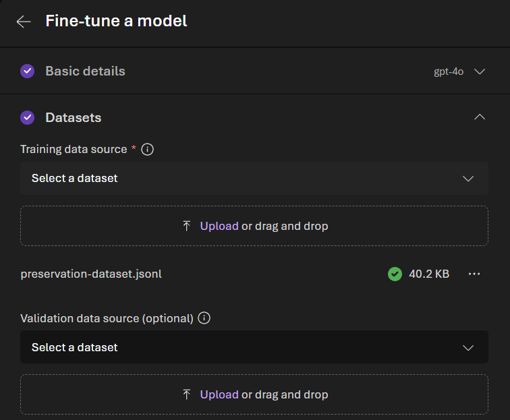This screenshot has height=420, width=510.
Task: Click Validation data source (optional) label
Action: [x=107, y=318]
